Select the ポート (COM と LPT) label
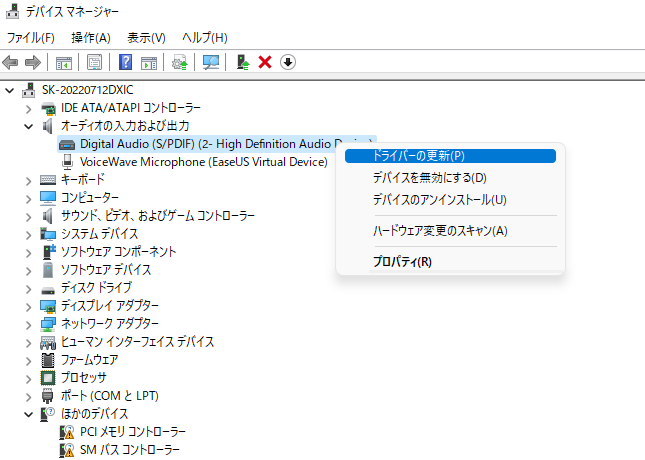 pyautogui.click(x=110, y=396)
